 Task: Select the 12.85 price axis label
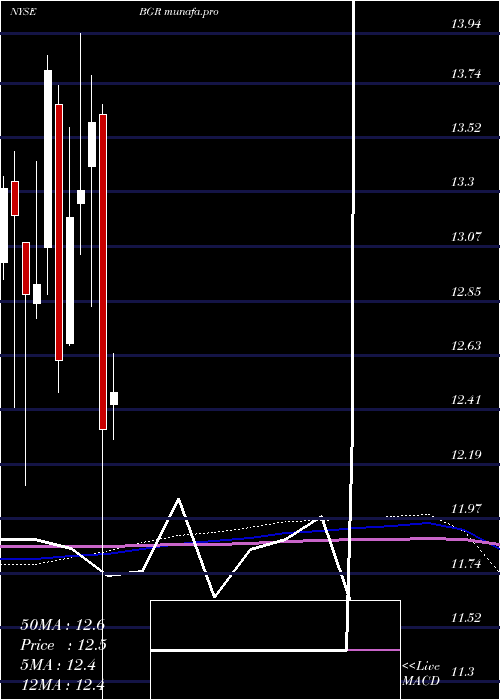tap(466, 292)
